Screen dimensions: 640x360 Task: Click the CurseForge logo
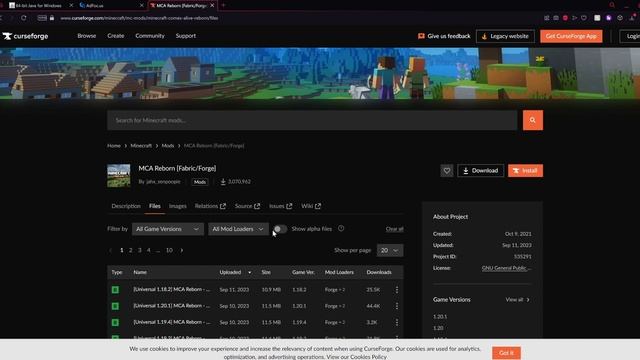pos(25,36)
